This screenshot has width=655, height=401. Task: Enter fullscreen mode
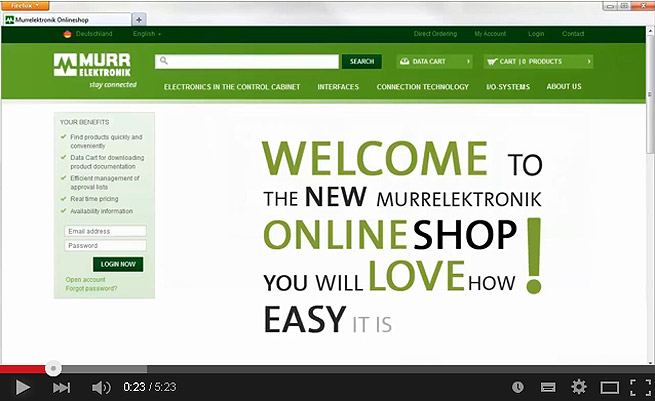[x=640, y=387]
